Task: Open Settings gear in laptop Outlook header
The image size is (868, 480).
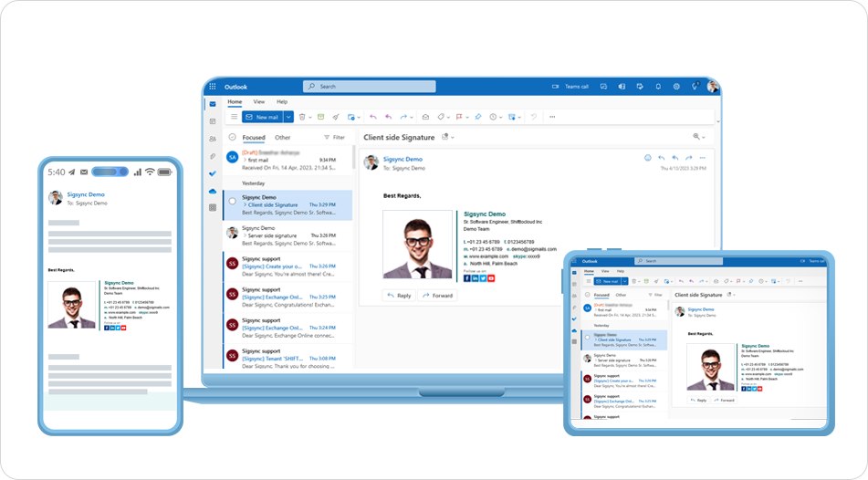Action: pyautogui.click(x=676, y=87)
